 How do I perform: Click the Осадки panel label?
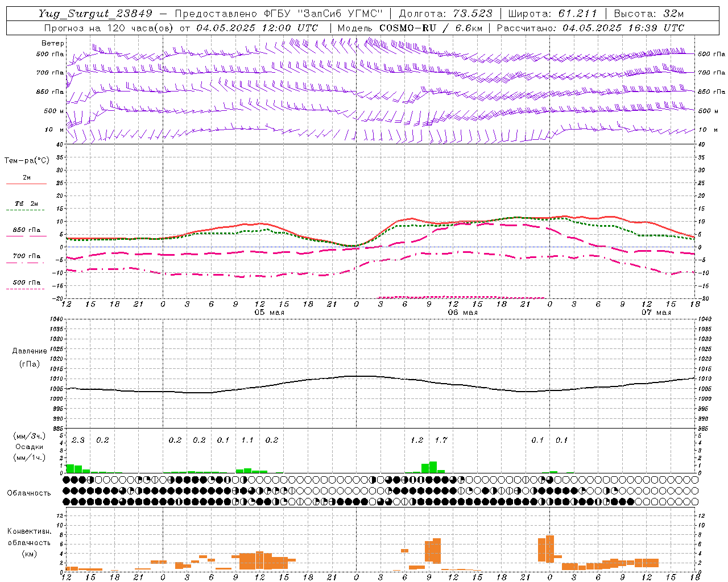29,447
